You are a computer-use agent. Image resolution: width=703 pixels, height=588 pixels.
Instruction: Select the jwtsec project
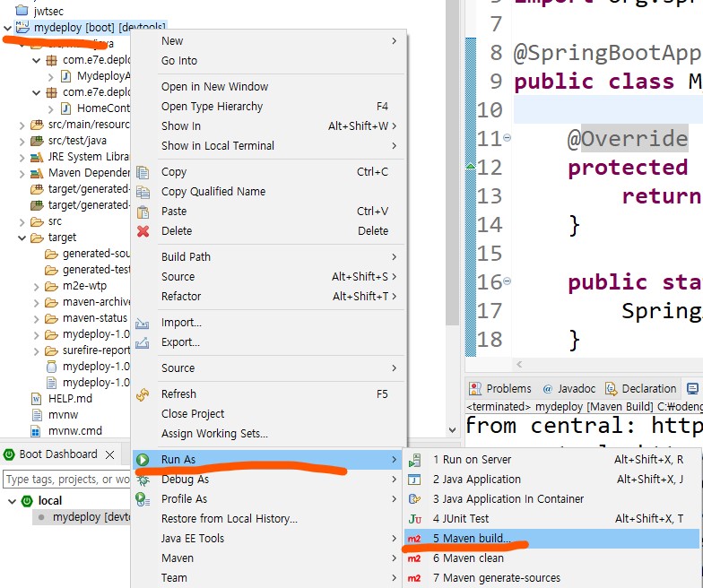coord(48,11)
